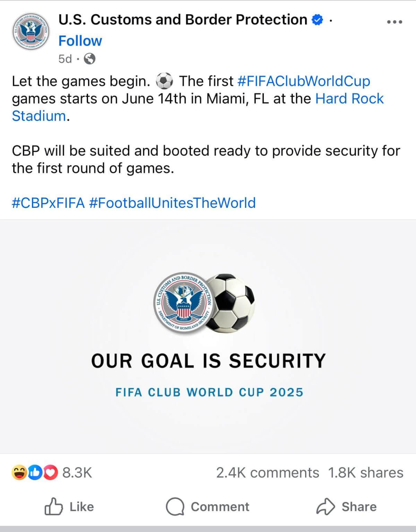Open the Hard Rock Stadium link

click(x=198, y=107)
